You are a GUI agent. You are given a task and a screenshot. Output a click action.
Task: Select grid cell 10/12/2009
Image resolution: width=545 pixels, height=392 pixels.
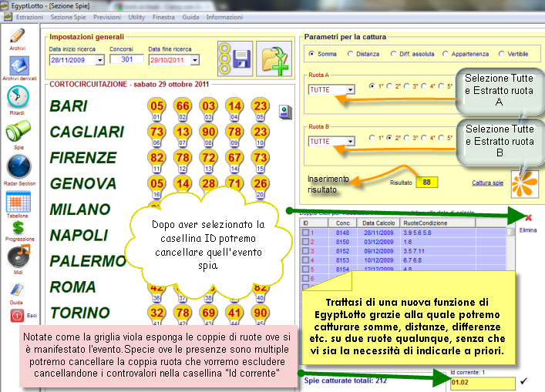tap(378, 260)
